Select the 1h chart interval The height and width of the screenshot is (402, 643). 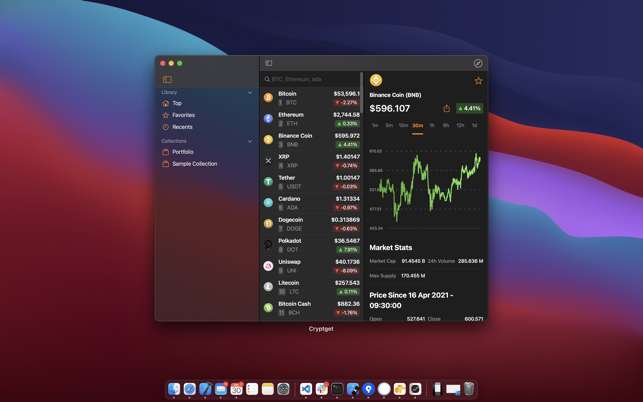click(432, 126)
